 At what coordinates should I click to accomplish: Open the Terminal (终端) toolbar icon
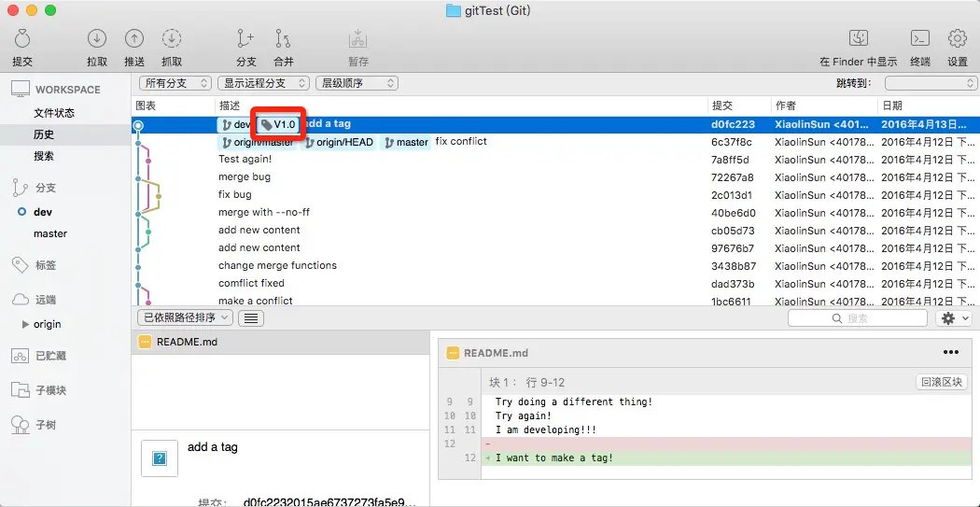[920, 39]
